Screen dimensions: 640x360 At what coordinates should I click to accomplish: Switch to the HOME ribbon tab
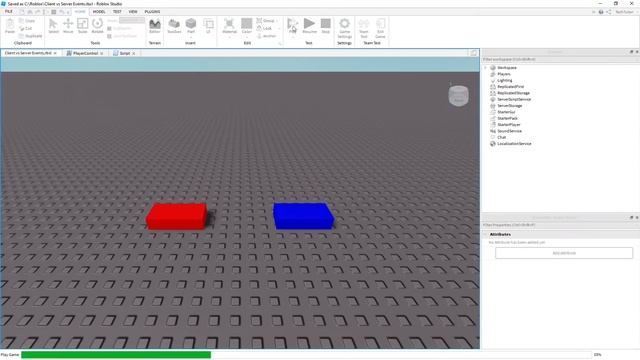[x=80, y=11]
